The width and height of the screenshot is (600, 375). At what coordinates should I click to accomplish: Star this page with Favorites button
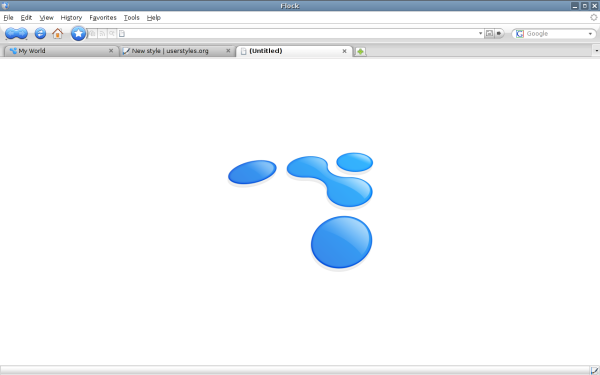(78, 34)
